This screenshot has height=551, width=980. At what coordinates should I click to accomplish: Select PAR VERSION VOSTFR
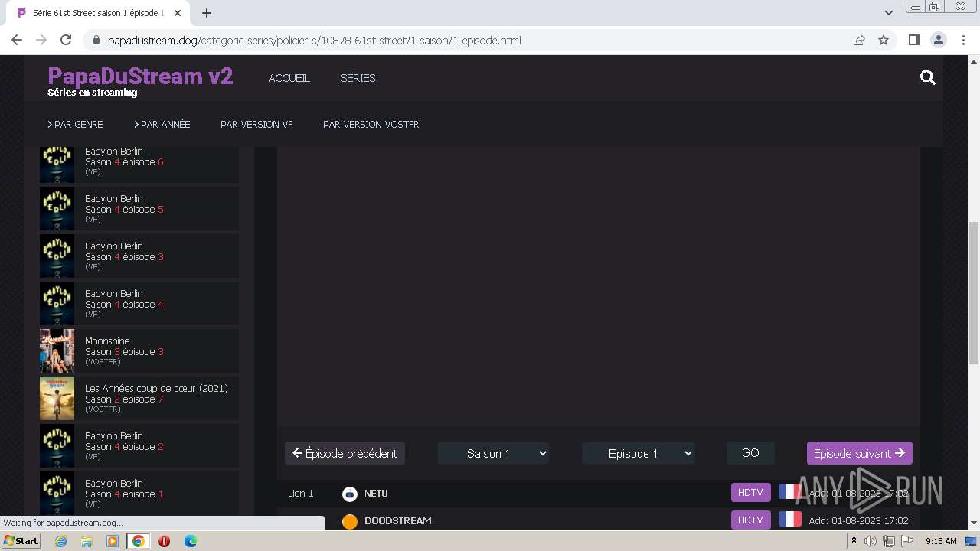371,124
